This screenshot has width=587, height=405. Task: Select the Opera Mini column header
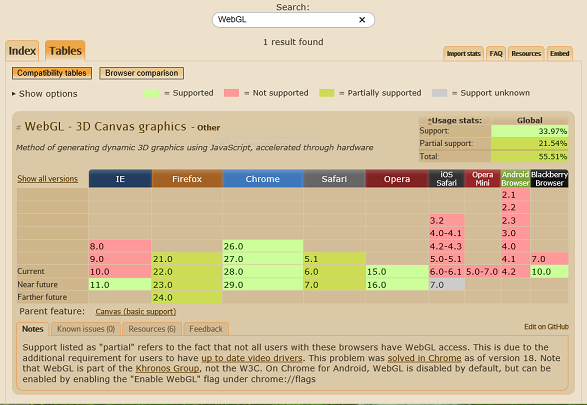[x=482, y=179]
